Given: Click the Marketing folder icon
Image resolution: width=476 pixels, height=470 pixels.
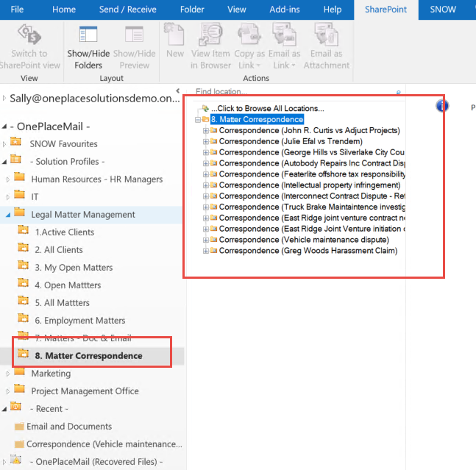Looking at the screenshot, I should click(19, 371).
